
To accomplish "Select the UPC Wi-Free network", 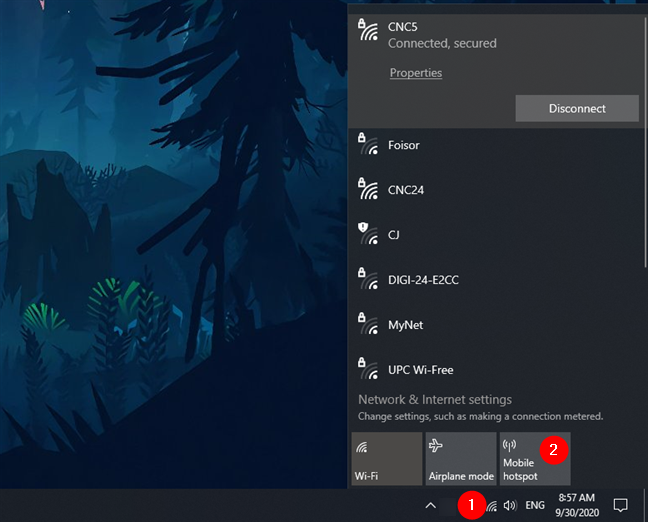I will click(x=496, y=370).
